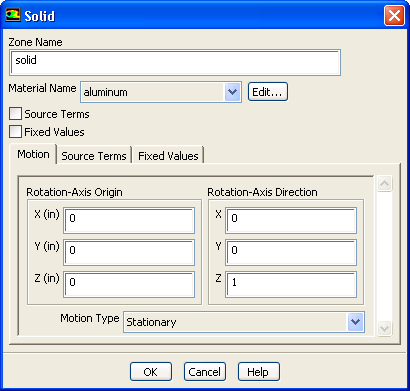
Task: Confirm settings with the OK button
Action: click(151, 372)
